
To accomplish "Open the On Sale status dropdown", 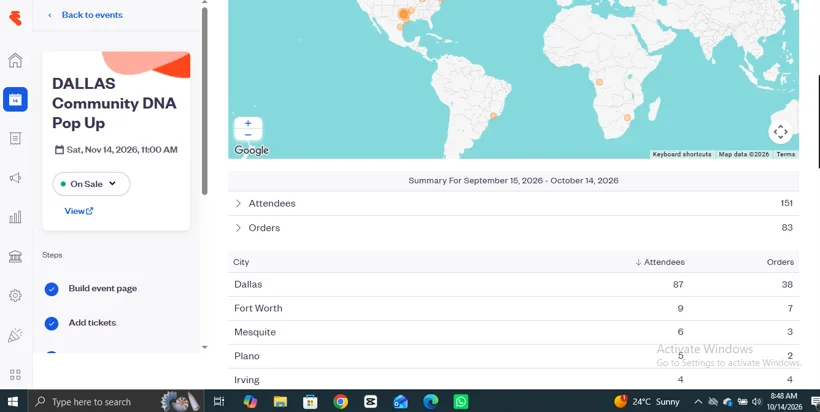I will pos(91,184).
